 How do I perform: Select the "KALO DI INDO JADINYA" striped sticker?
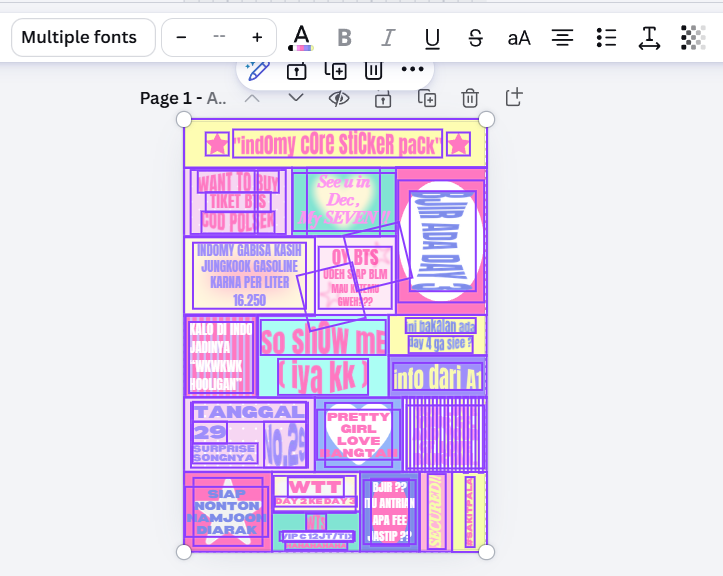tap(221, 356)
